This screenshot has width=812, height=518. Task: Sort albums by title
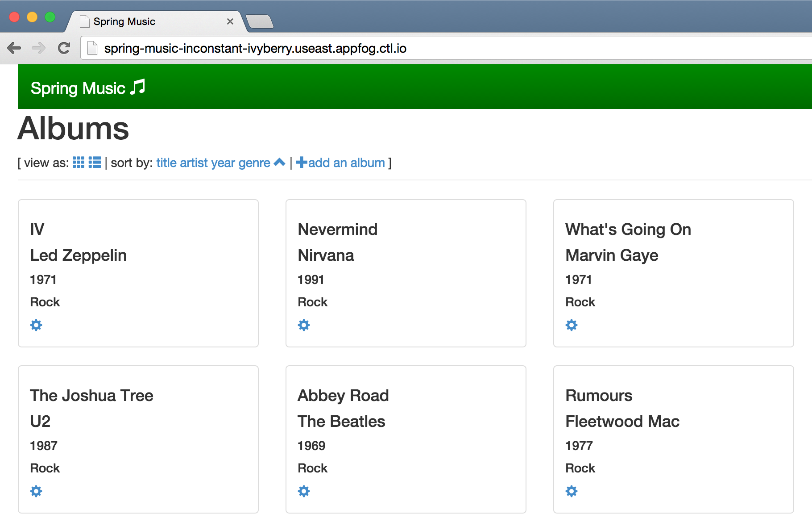(x=166, y=163)
